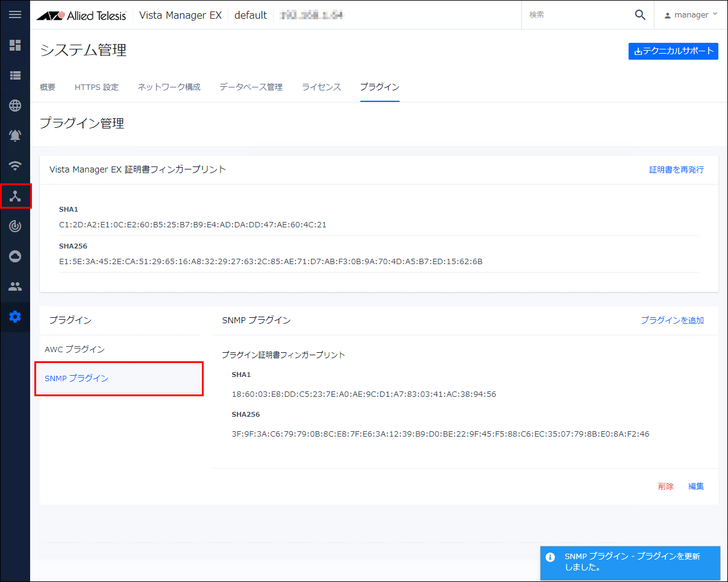Screen dimensions: 728x582
Task: Click the SNMP plugin SHA1 fingerprint value
Action: pos(364,394)
